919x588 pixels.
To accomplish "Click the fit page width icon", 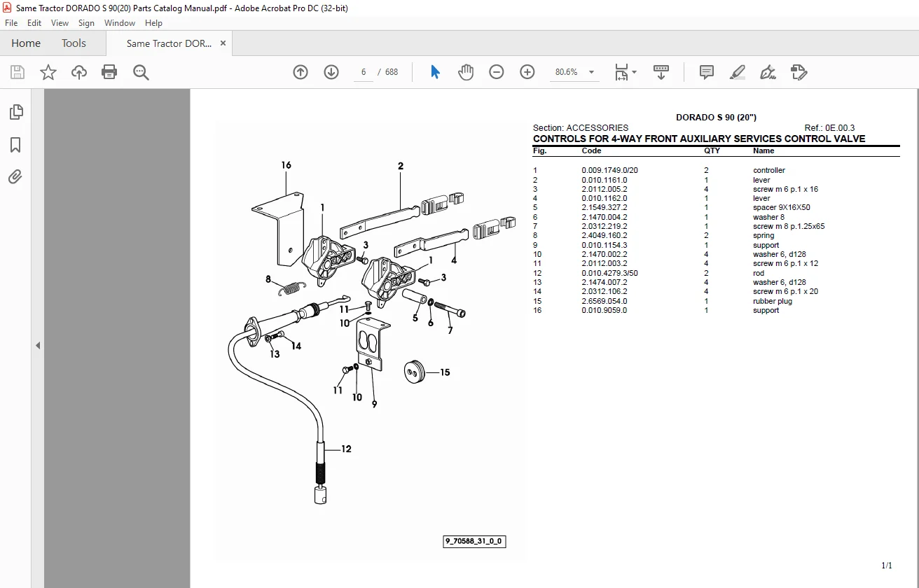I will click(x=621, y=72).
